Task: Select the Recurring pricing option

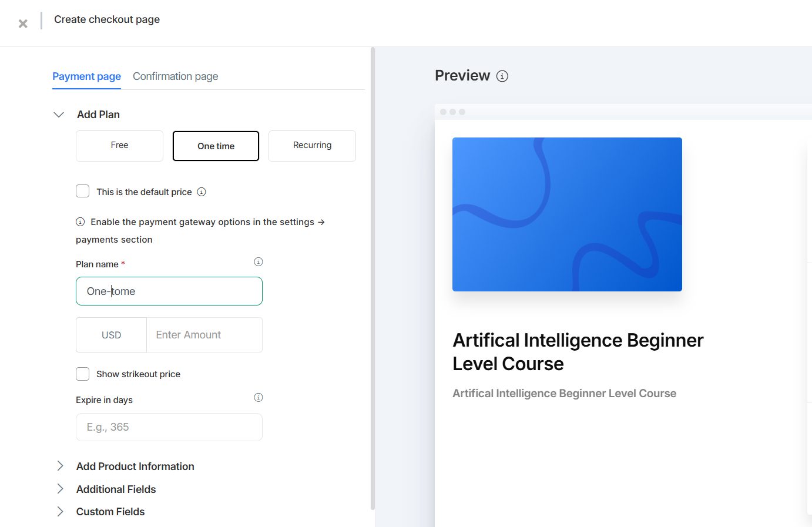Action: pos(312,145)
